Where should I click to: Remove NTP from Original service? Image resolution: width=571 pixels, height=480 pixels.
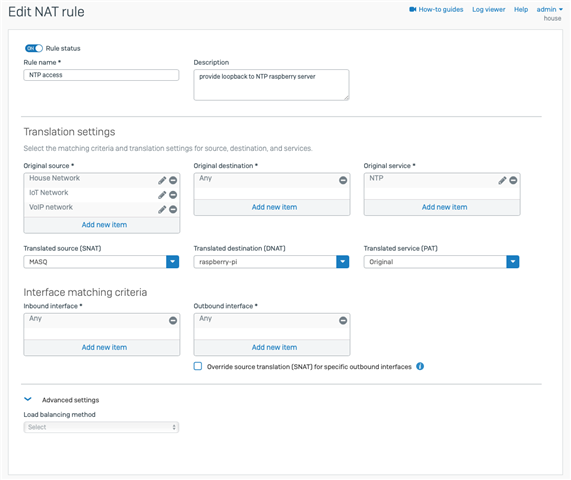[x=513, y=180]
